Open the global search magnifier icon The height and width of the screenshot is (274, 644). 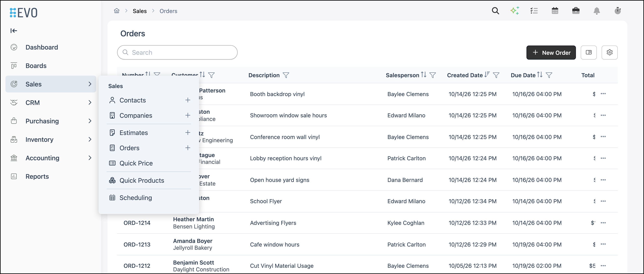point(495,11)
